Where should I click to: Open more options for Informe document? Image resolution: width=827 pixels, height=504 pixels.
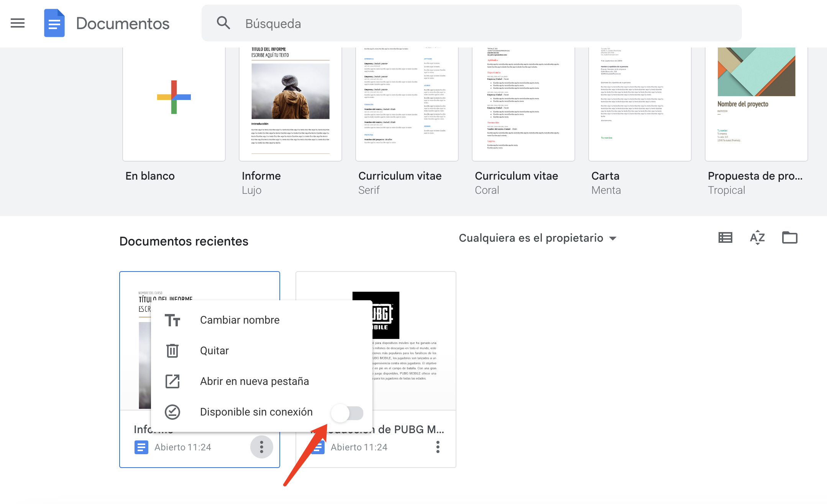pos(262,447)
